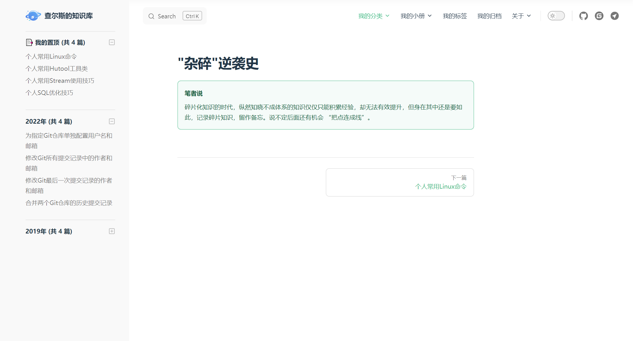This screenshot has height=341, width=644.
Task: Open 合并两个Git仓库的历史提交记录 article
Action: 69,203
